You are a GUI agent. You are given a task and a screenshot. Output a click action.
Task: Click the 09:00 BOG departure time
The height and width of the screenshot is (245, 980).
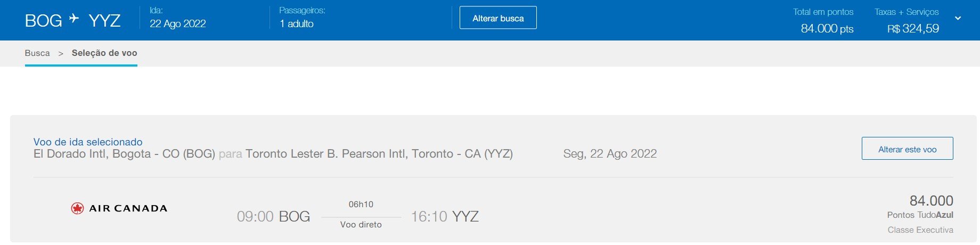pyautogui.click(x=273, y=216)
